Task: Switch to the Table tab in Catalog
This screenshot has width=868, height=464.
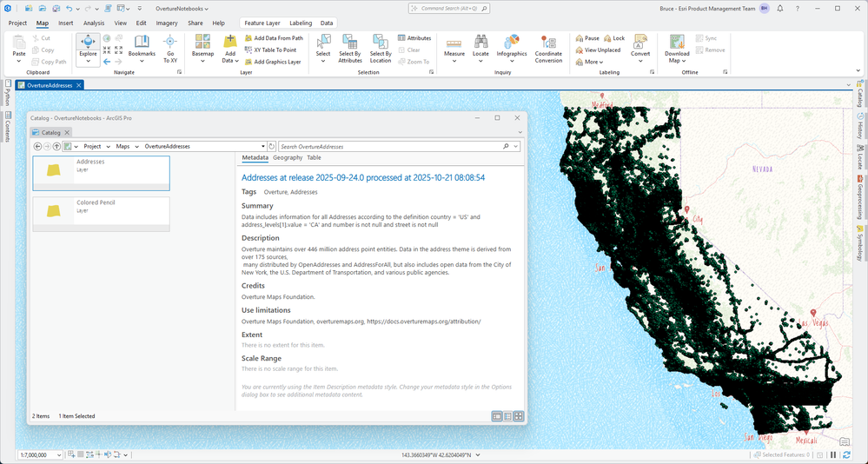Action: pyautogui.click(x=314, y=158)
